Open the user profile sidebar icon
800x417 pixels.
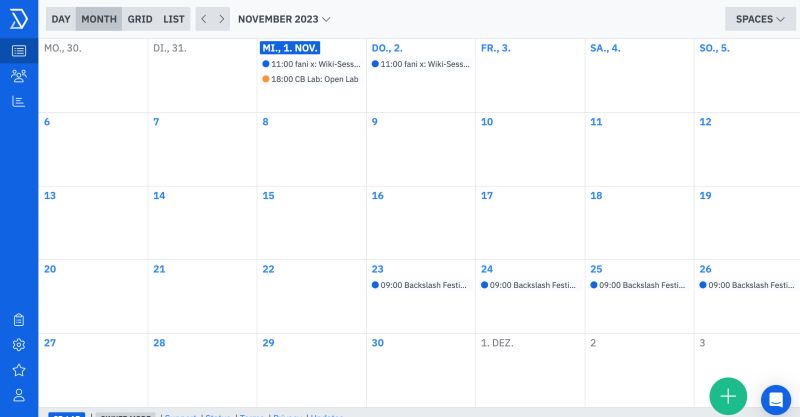[18, 395]
